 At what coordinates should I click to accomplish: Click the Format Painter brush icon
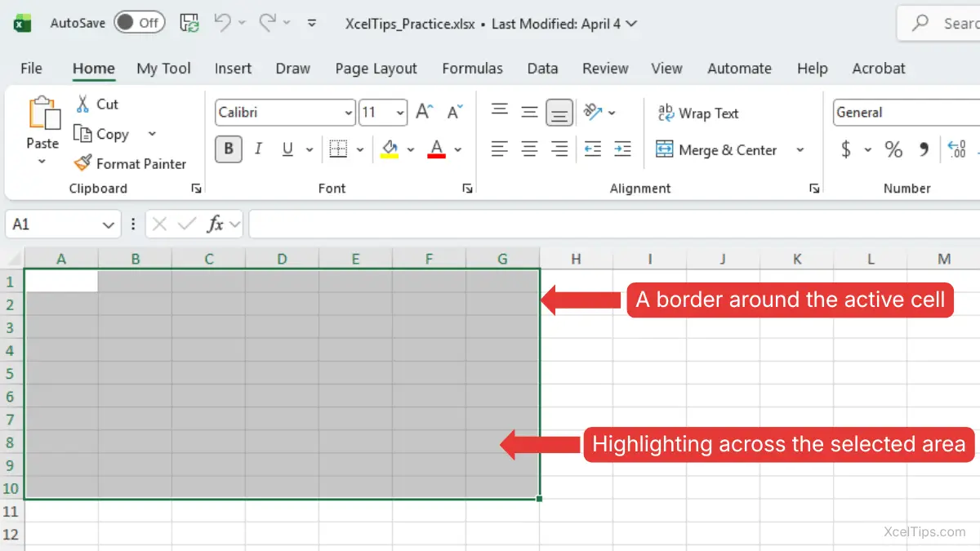pyautogui.click(x=82, y=163)
